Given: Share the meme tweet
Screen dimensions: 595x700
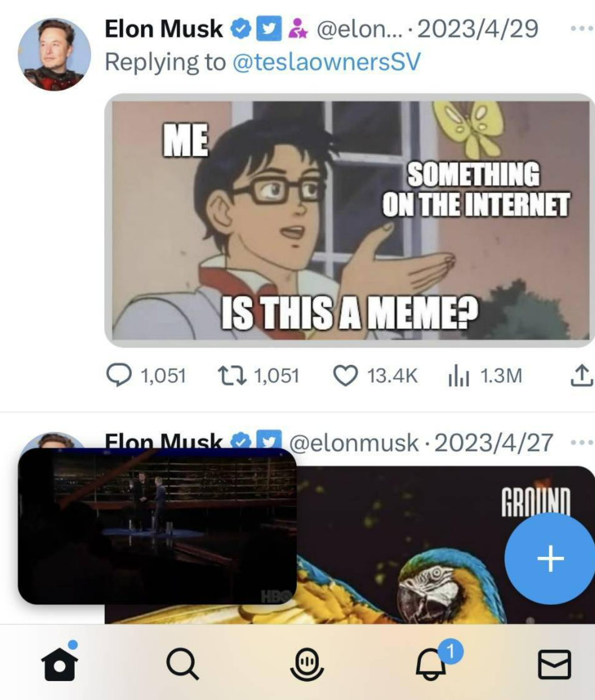Looking at the screenshot, I should point(583,375).
